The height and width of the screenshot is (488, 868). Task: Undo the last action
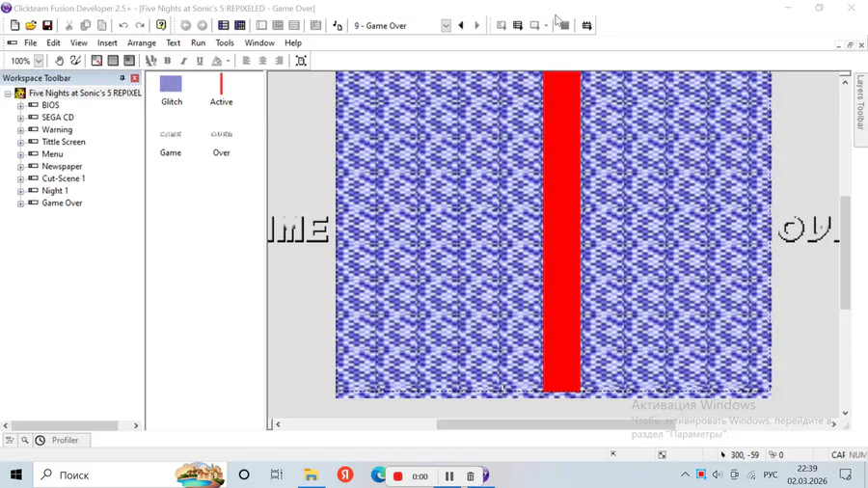pos(122,25)
